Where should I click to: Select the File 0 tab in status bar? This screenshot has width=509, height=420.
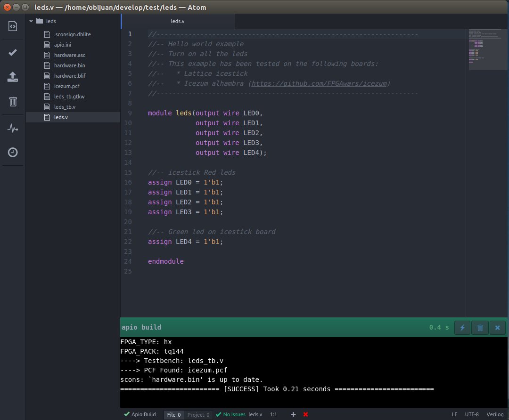[173, 414]
